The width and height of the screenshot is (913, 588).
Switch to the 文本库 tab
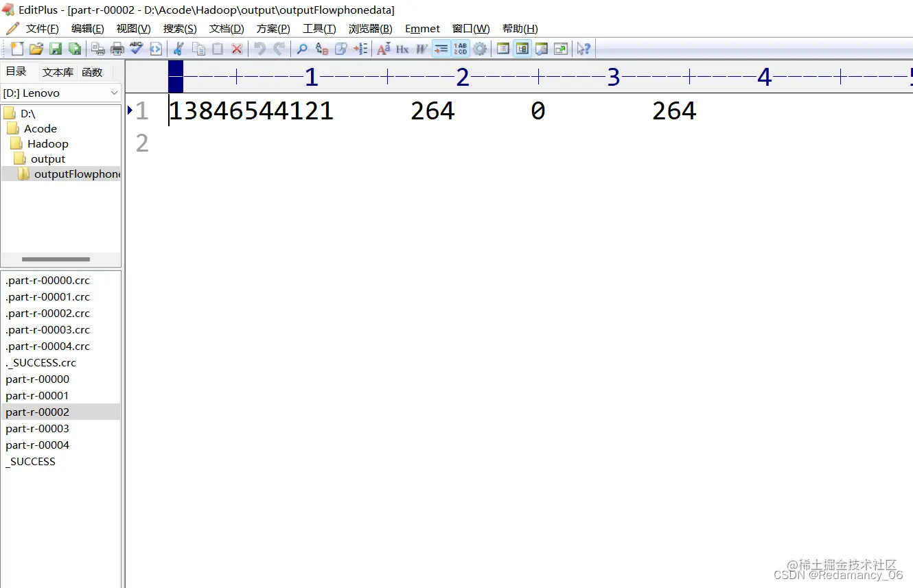[58, 72]
